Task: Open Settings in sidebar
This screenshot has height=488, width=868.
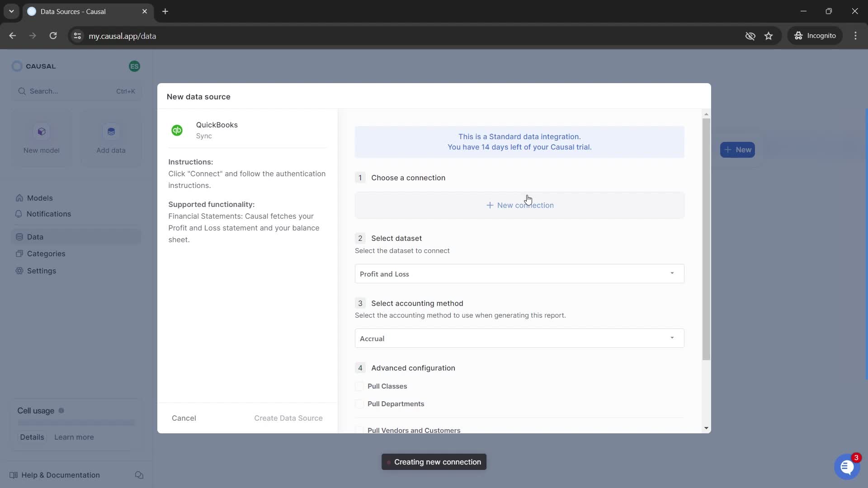Action: pyautogui.click(x=42, y=271)
